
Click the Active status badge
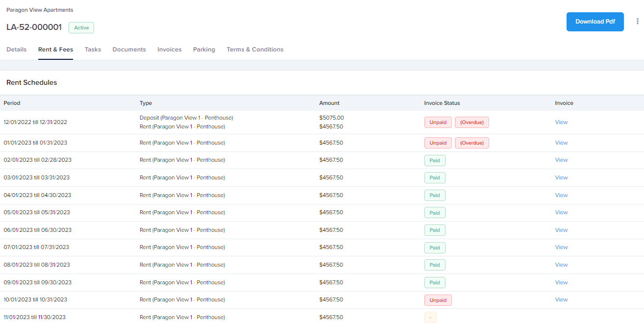(x=81, y=28)
